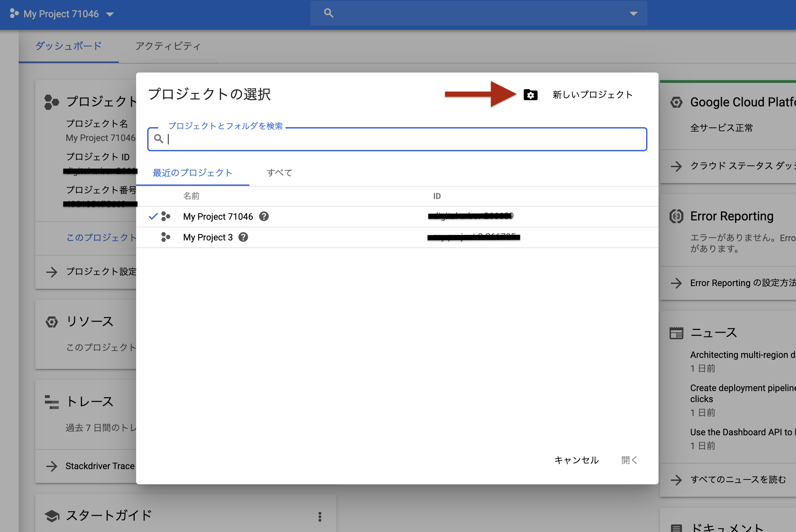Click プロジェクト設定 arrow link
796x532 pixels.
point(101,272)
